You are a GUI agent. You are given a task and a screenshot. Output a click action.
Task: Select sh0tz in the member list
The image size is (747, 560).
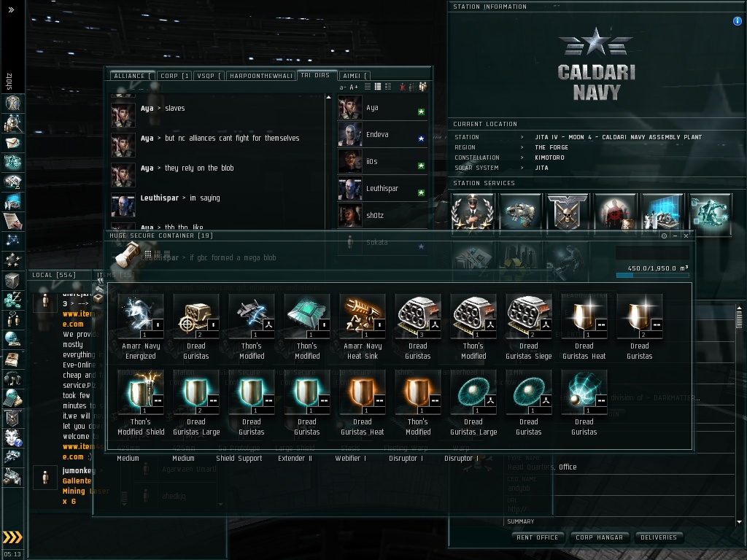point(382,215)
